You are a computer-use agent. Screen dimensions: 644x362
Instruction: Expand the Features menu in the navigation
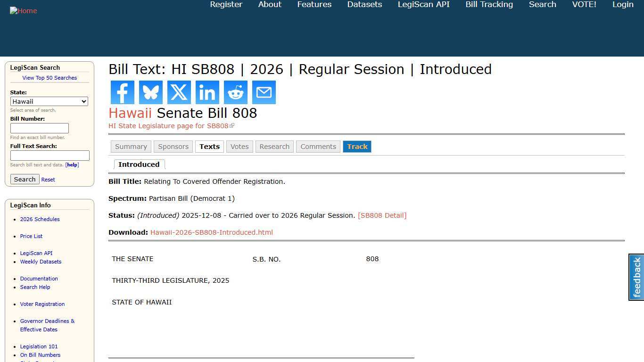pyautogui.click(x=314, y=4)
